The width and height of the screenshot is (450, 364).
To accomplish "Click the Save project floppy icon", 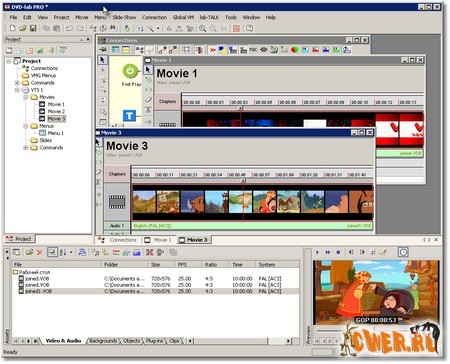I will [33, 28].
